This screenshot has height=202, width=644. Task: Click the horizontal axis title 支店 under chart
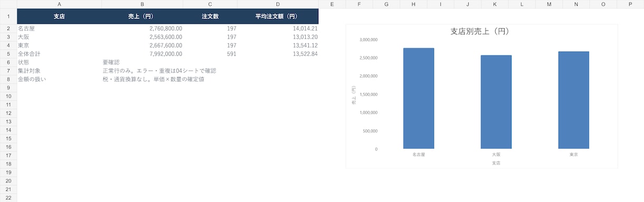tap(496, 163)
